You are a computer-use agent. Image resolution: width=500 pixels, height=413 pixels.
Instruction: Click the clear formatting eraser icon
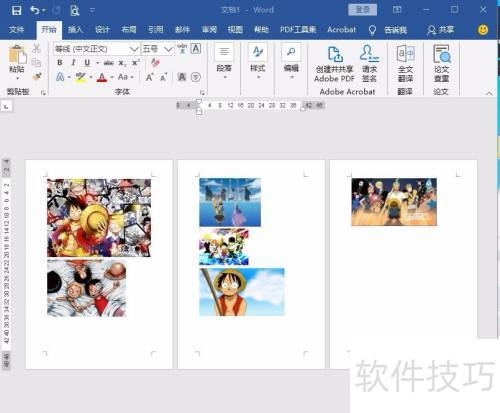[155, 62]
